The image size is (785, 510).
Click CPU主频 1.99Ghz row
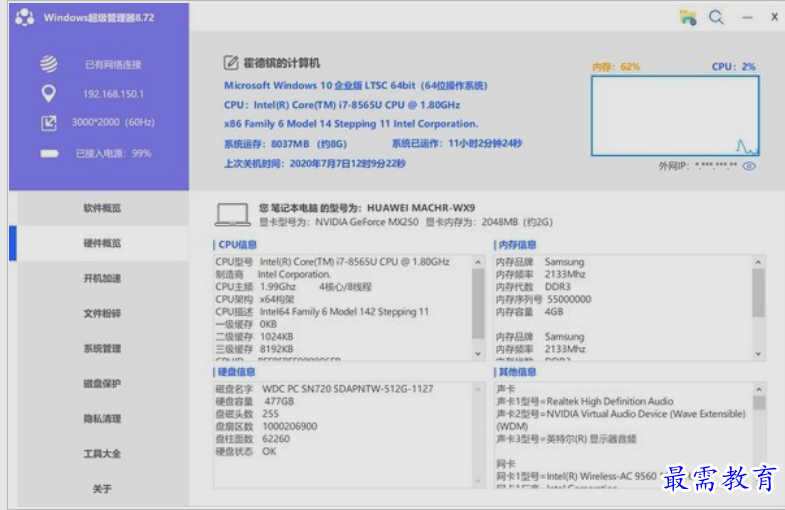pos(293,287)
